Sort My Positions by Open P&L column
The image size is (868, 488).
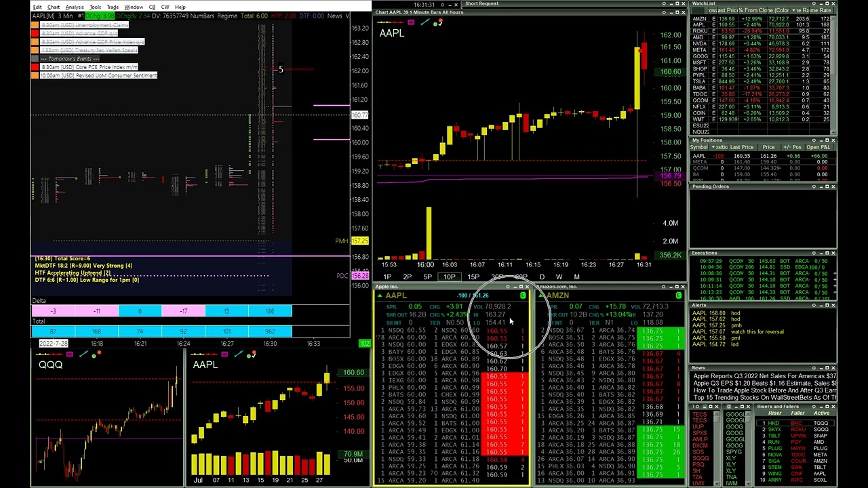818,147
